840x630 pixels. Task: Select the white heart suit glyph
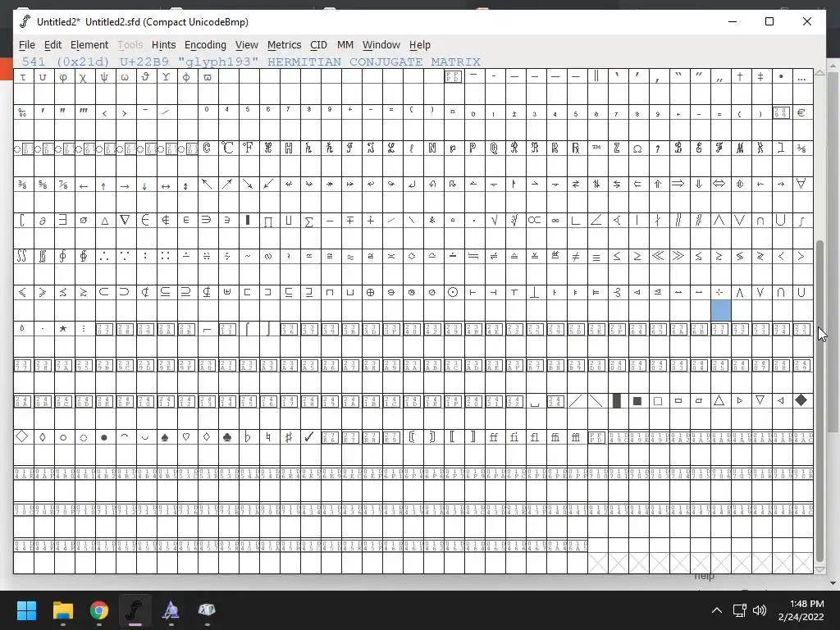tap(186, 437)
